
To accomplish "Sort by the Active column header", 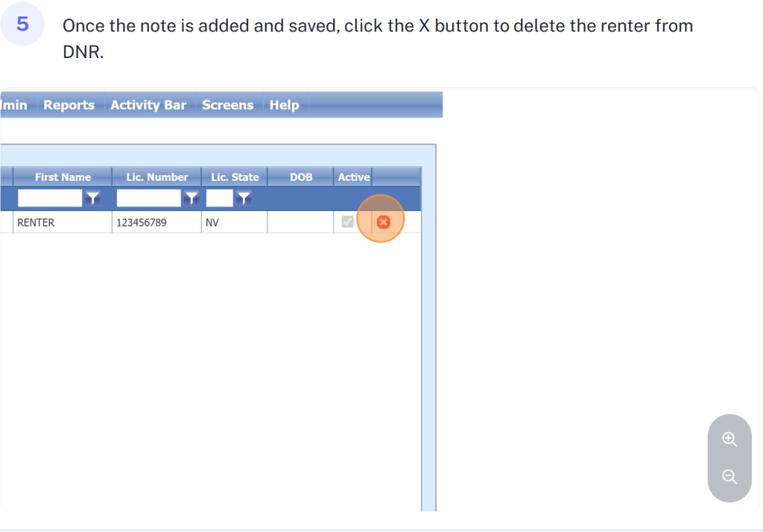I will click(353, 177).
